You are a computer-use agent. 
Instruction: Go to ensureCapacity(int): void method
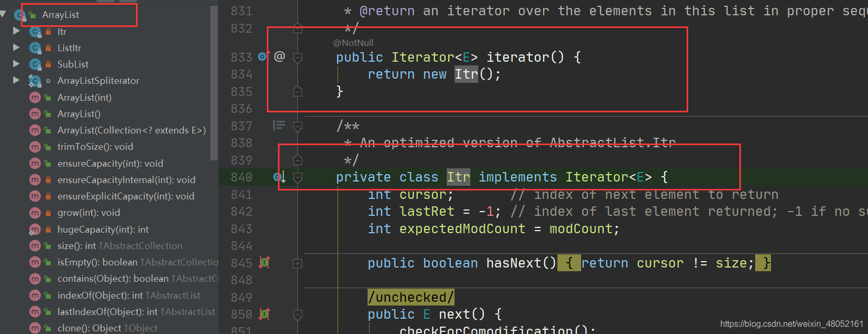(x=110, y=164)
